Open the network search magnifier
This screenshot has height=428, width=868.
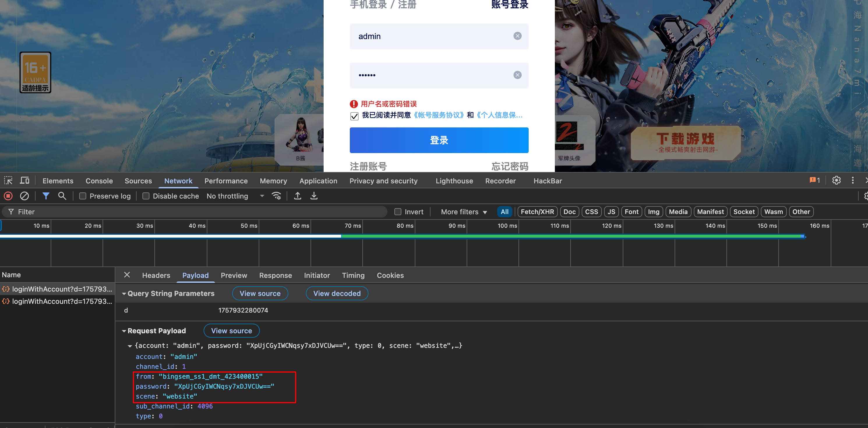click(x=62, y=196)
